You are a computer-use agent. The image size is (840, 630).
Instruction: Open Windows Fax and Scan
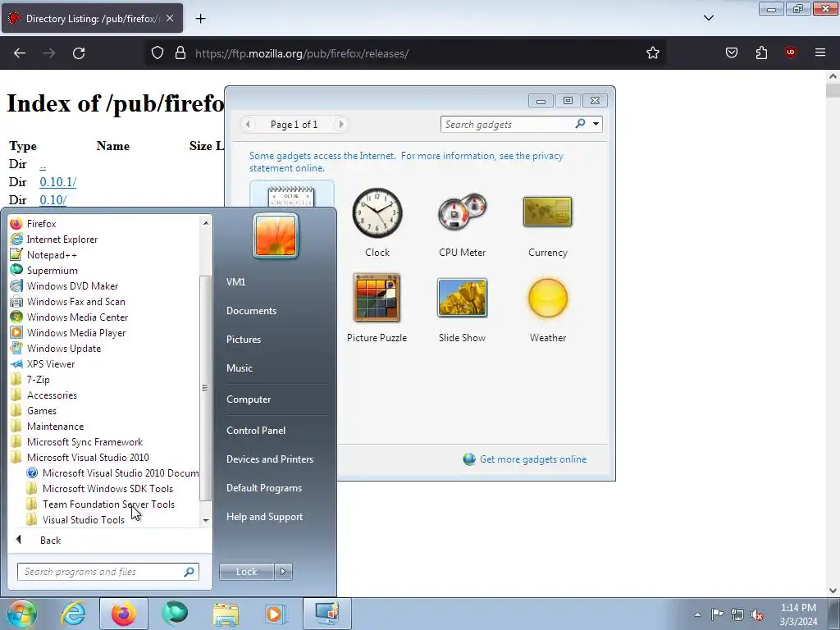point(75,301)
